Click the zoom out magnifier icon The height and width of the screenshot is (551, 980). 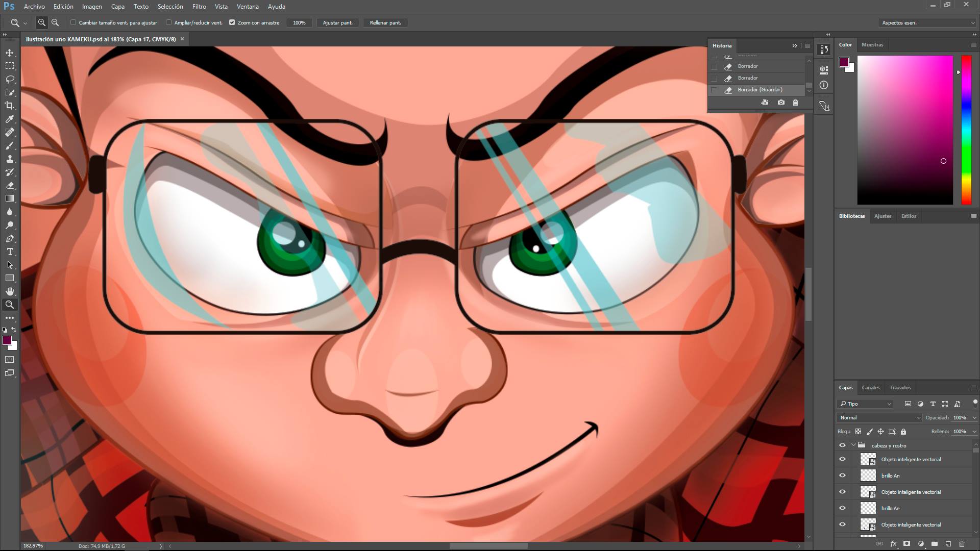click(x=55, y=22)
